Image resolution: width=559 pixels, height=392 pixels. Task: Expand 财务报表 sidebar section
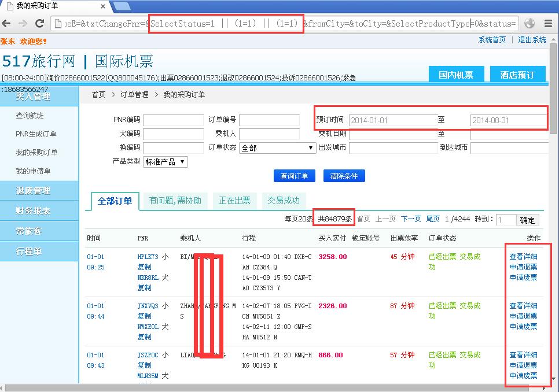point(39,211)
